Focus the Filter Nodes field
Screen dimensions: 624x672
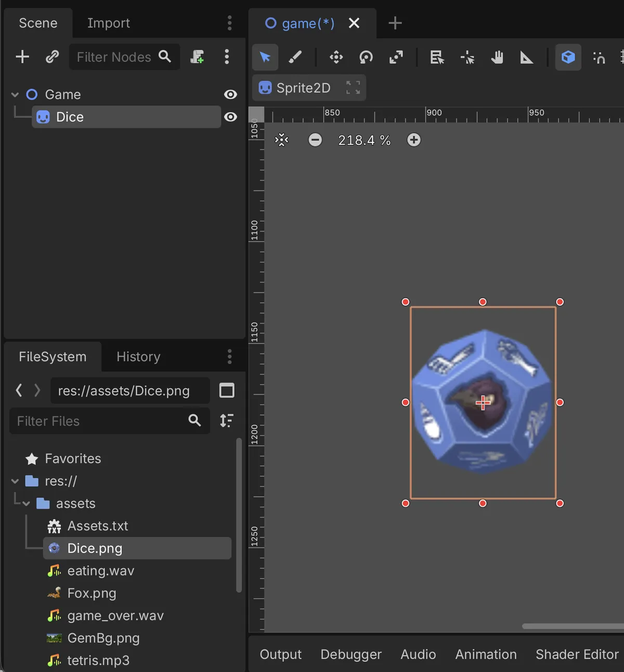tap(124, 57)
